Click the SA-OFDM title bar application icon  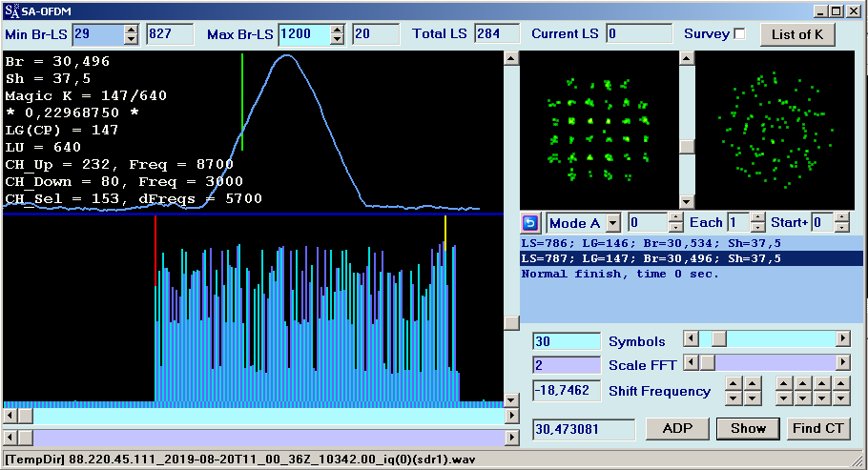(x=11, y=11)
